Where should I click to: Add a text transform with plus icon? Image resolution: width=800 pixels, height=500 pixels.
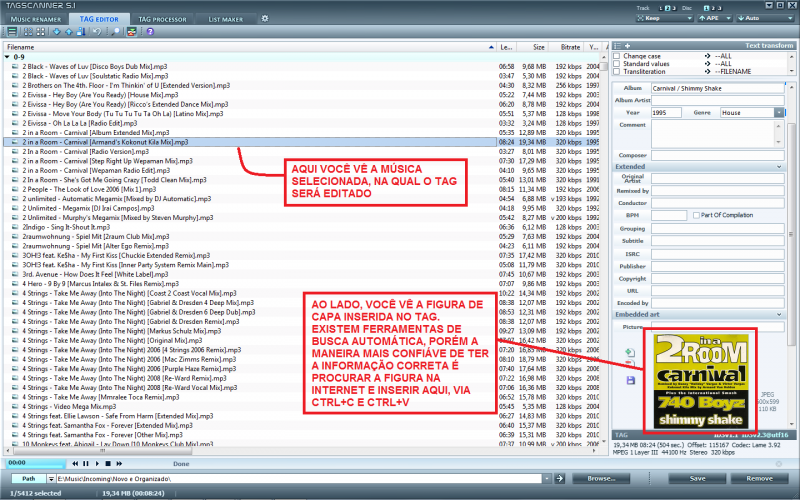[628, 46]
